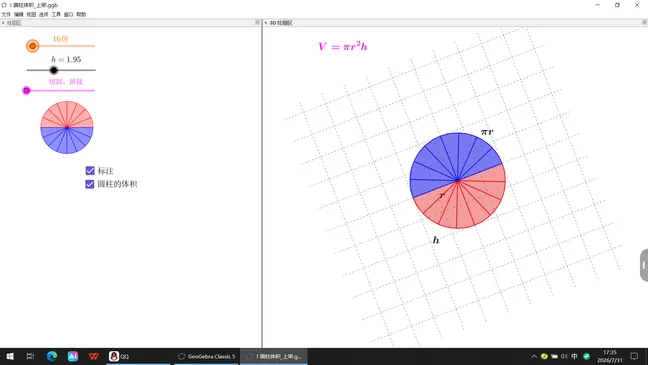Image resolution: width=648 pixels, height=365 pixels.
Task: Uncheck the 圆柱的体积 checkbox
Action: click(90, 184)
